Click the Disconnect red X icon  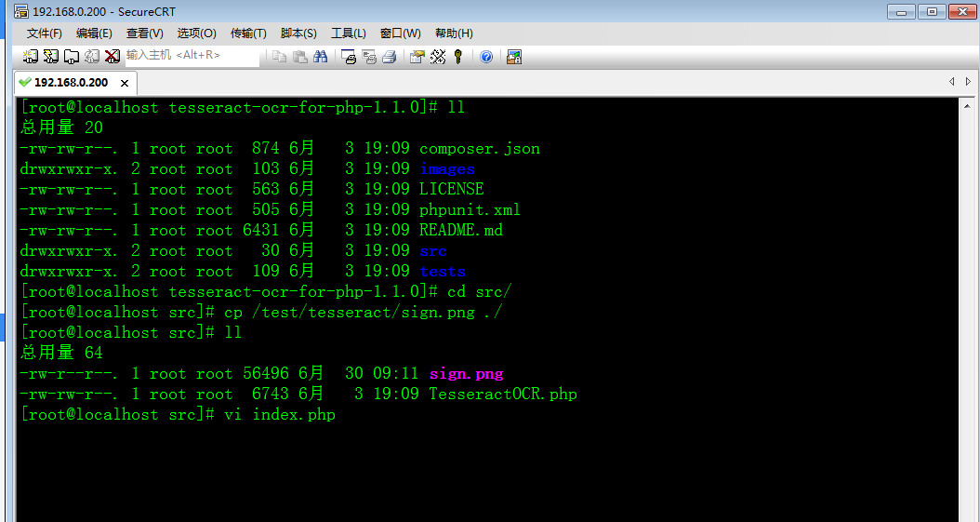(x=113, y=57)
